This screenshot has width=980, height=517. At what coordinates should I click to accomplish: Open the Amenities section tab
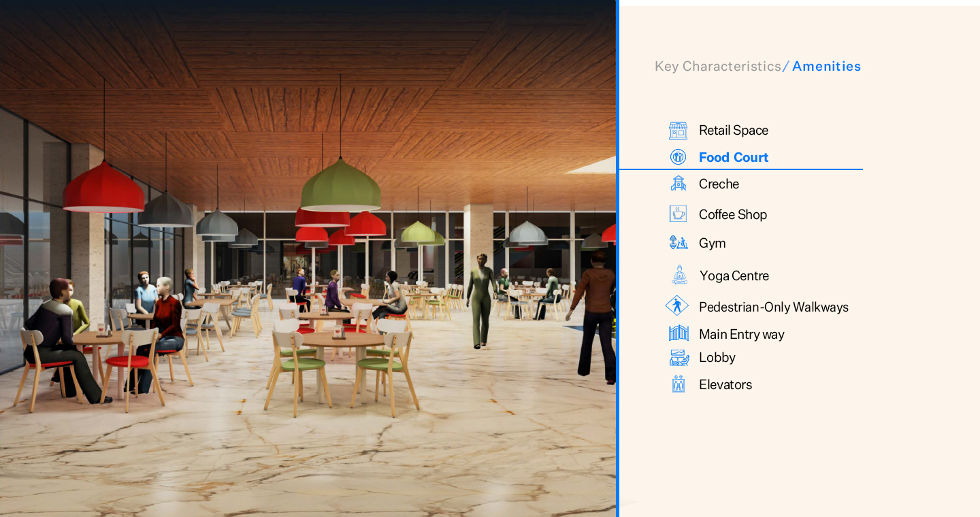(x=827, y=66)
